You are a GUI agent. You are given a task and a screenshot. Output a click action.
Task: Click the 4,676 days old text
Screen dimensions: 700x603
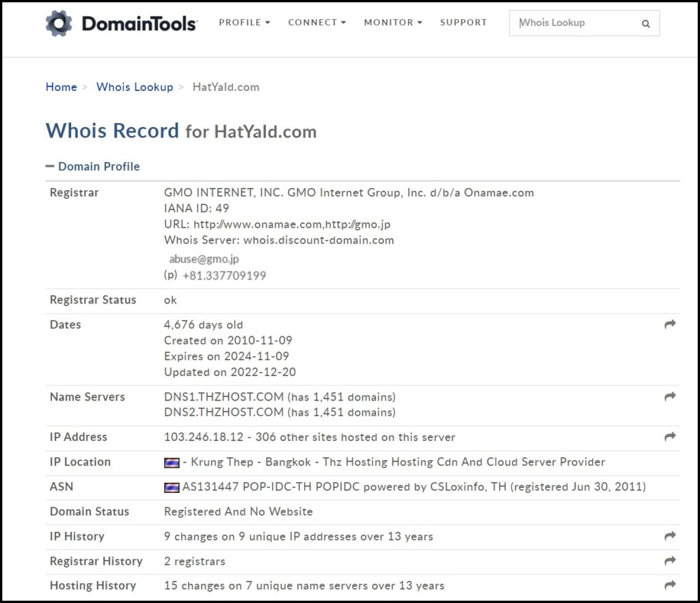[x=204, y=325]
